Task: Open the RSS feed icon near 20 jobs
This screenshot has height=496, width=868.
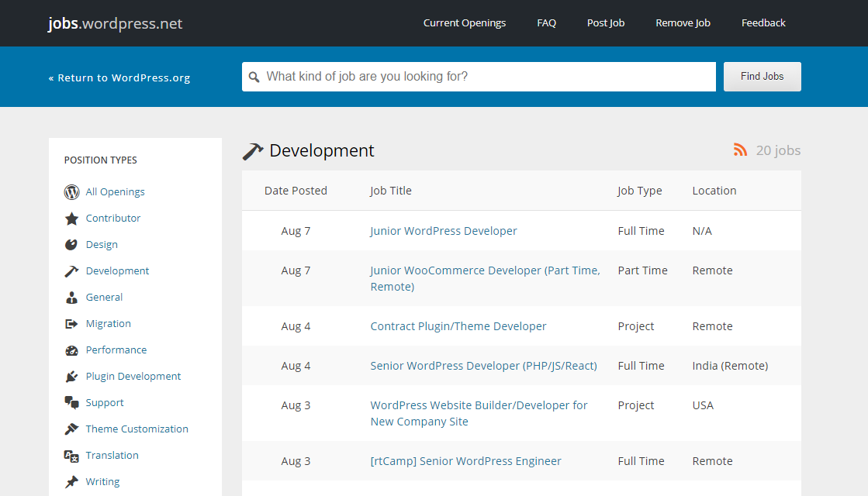Action: (x=740, y=150)
